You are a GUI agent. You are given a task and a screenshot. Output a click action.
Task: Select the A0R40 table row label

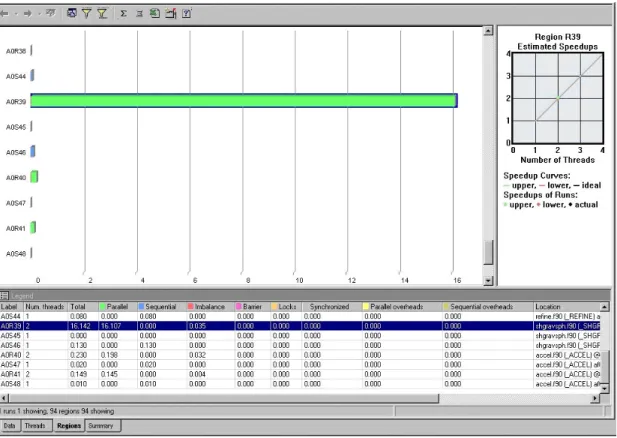coord(11,355)
